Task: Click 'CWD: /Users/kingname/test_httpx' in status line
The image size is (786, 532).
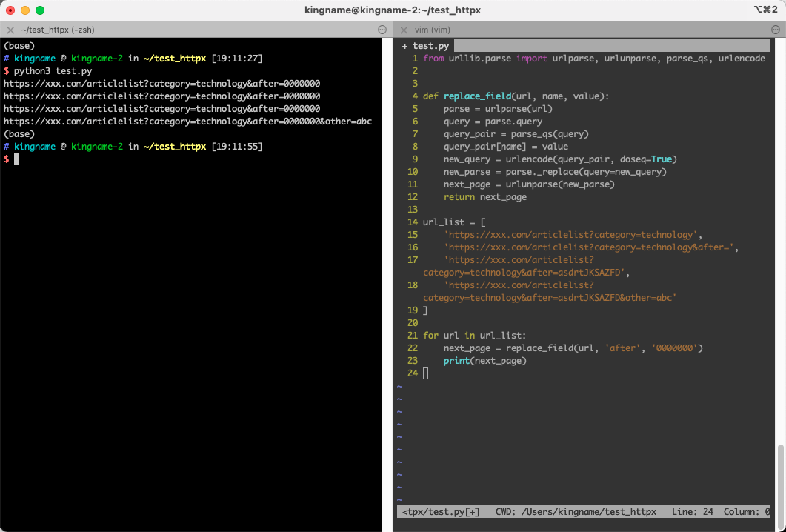Action: [576, 512]
